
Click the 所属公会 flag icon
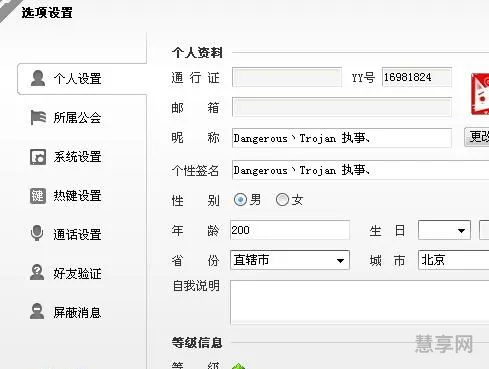point(38,117)
